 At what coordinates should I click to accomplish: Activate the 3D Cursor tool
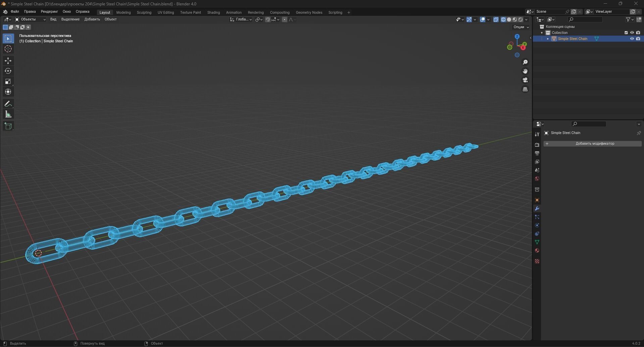coord(8,49)
